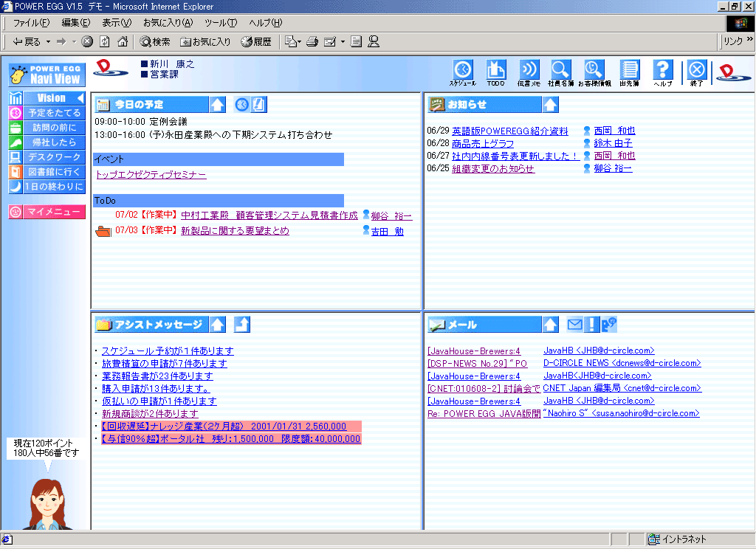
Task: Open 履歴 history toolbar button
Action: 256,42
